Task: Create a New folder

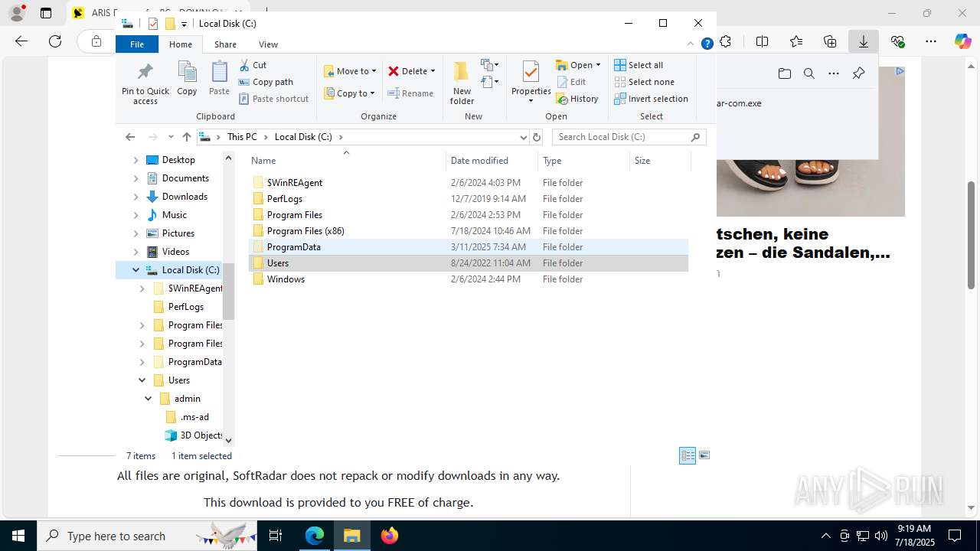Action: click(462, 83)
